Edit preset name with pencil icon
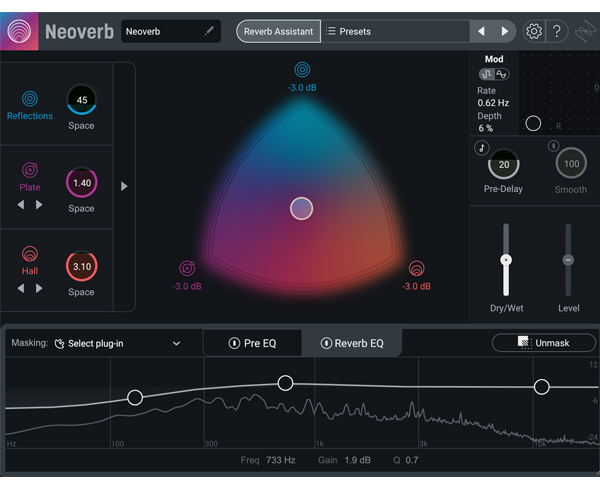Image resolution: width=600 pixels, height=491 pixels. point(209,31)
